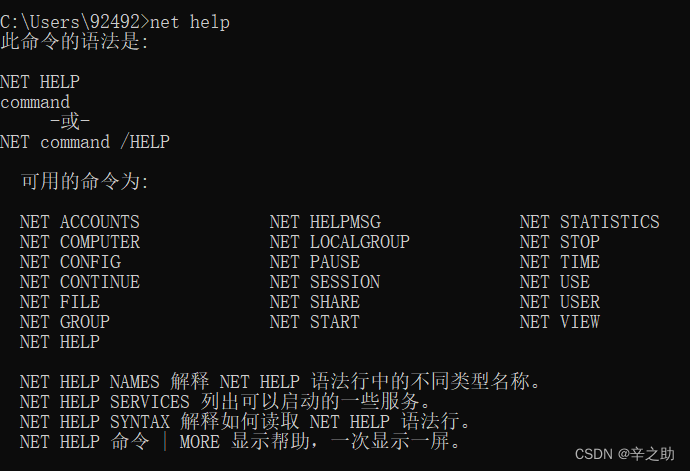Select the NET SESSION entry
Image resolution: width=690 pixels, height=471 pixels.
pos(325,282)
